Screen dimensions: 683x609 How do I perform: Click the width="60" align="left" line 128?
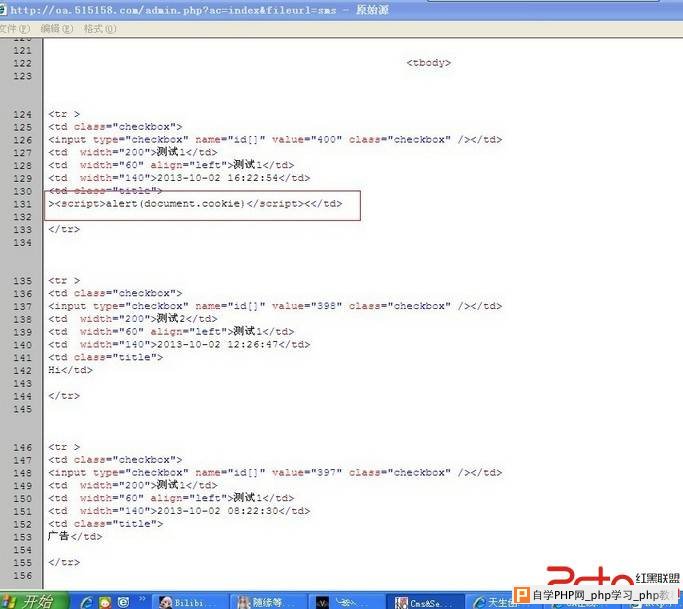click(171, 165)
